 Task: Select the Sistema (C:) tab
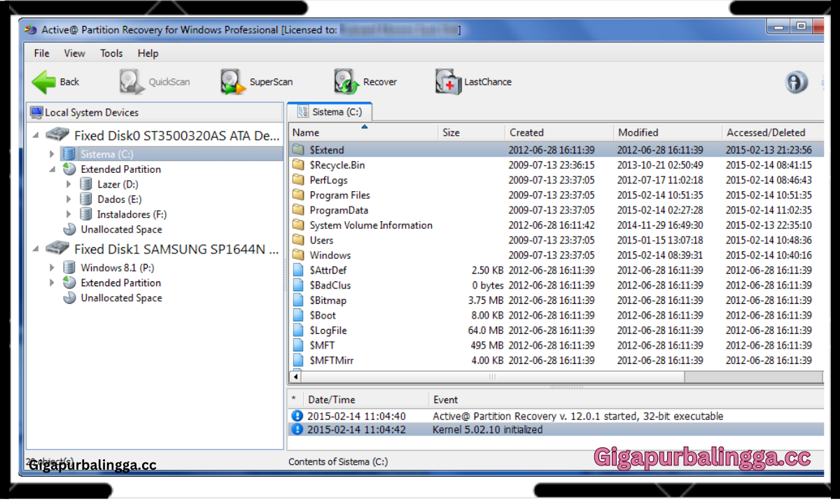pos(330,112)
